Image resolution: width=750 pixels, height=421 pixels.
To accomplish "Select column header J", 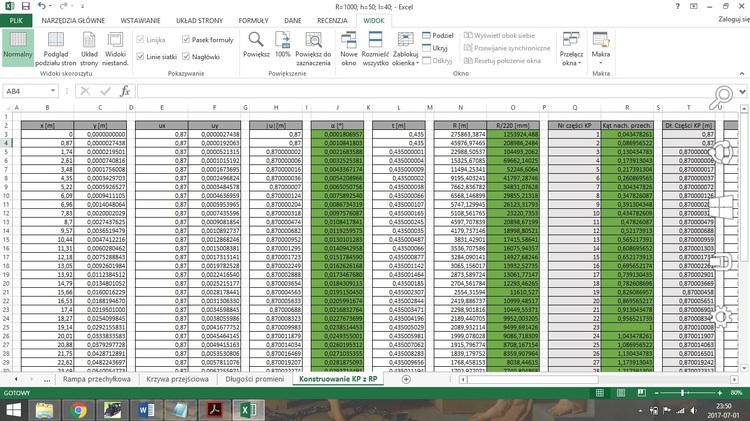I will point(337,108).
